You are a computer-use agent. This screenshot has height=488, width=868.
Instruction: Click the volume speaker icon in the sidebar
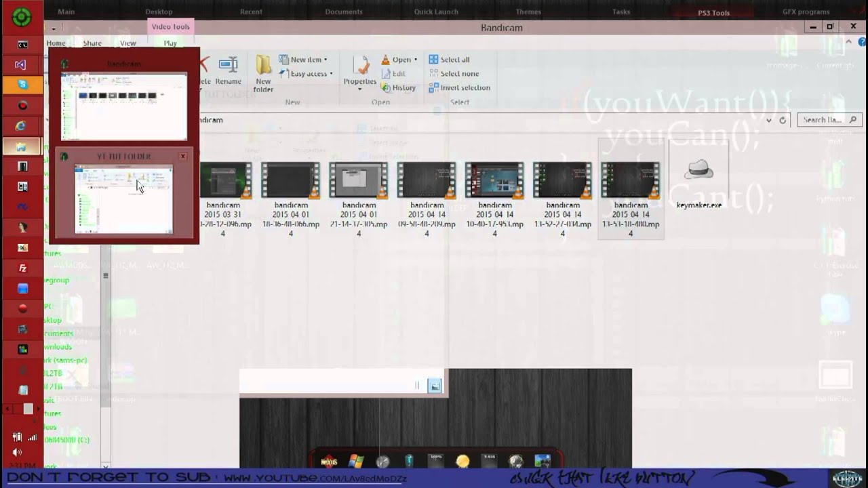[18, 452]
